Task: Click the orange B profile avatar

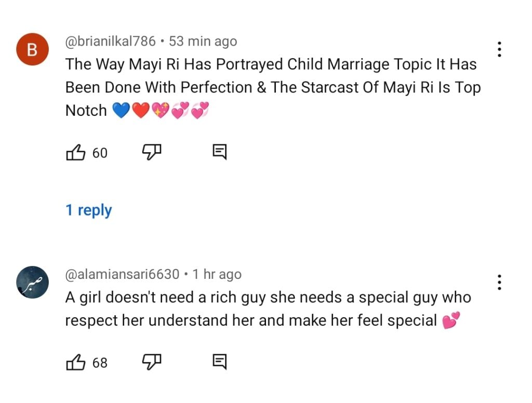Action: coord(32,50)
